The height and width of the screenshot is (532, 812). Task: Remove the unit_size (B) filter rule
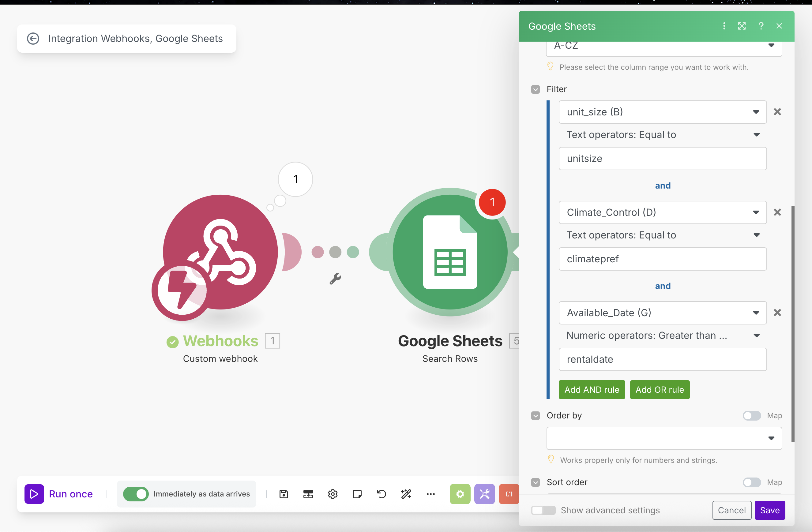tap(777, 112)
